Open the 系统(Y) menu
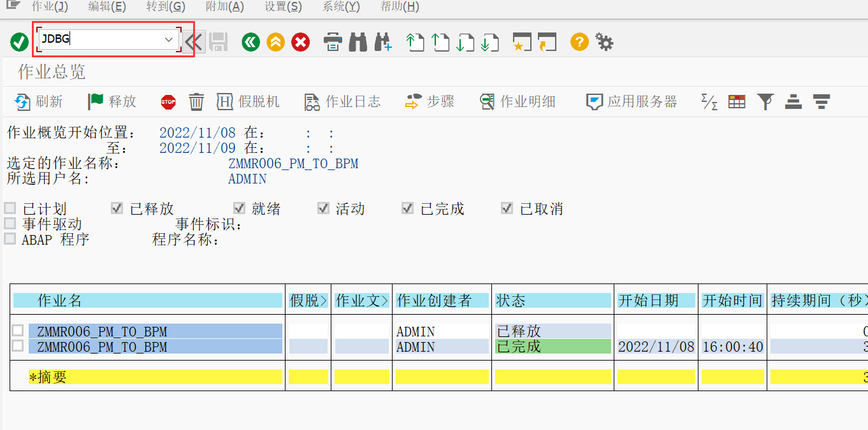This screenshot has width=868, height=430. 340,8
